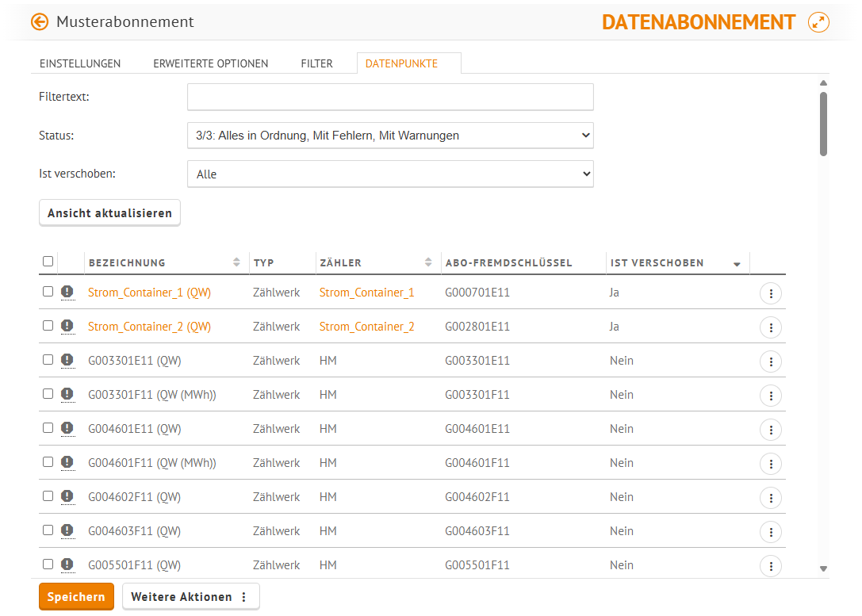Expand view with the fullscreen icon
862x616 pixels.
point(818,22)
